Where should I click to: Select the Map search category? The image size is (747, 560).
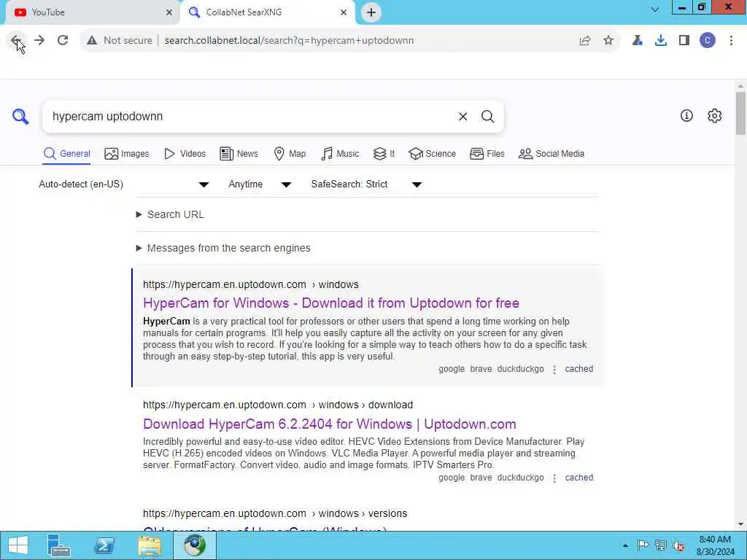pos(290,154)
